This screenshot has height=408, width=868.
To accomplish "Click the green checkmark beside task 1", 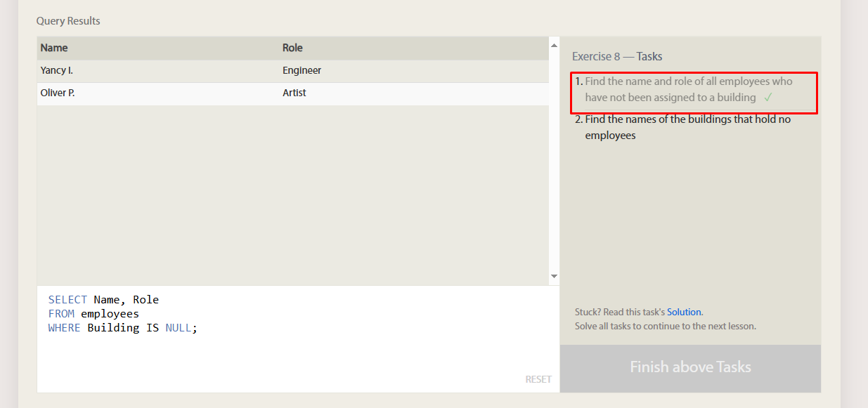I will pos(767,98).
